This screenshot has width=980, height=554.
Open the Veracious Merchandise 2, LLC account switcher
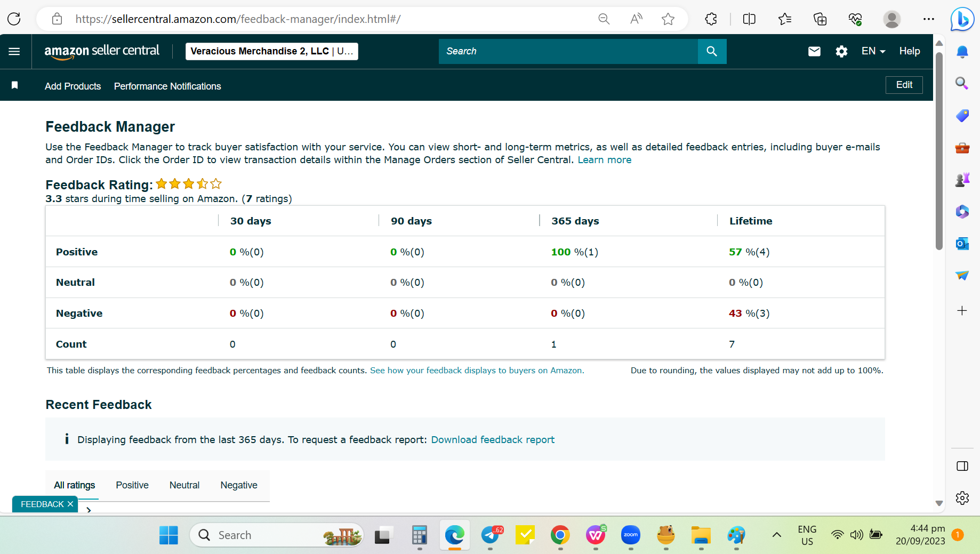[272, 51]
